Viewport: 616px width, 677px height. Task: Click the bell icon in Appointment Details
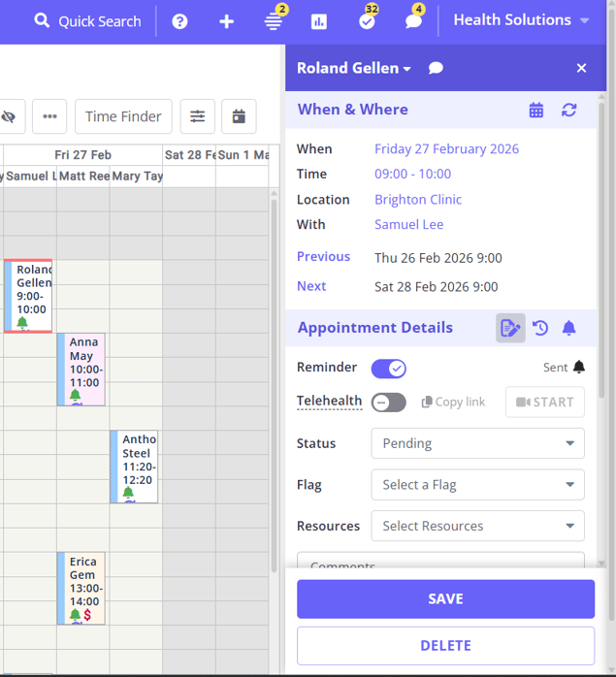(569, 328)
